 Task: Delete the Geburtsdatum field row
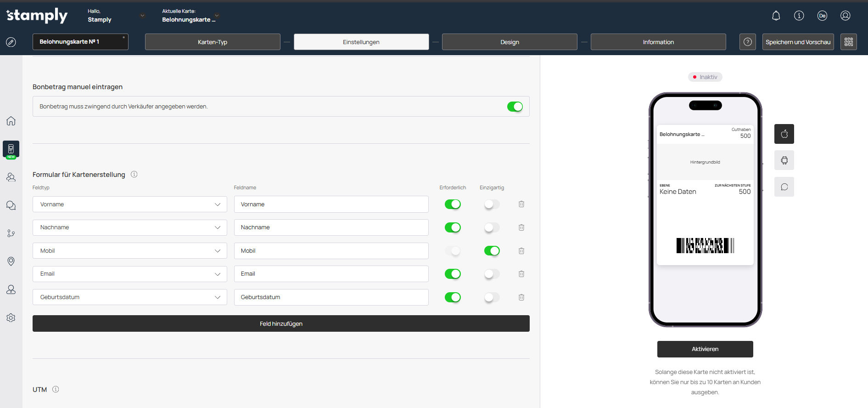(x=521, y=297)
